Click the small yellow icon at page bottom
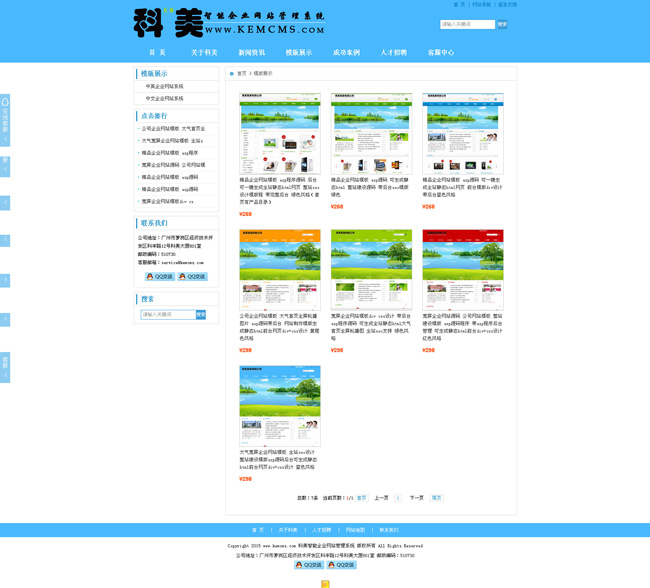The image size is (650, 588). (325, 584)
